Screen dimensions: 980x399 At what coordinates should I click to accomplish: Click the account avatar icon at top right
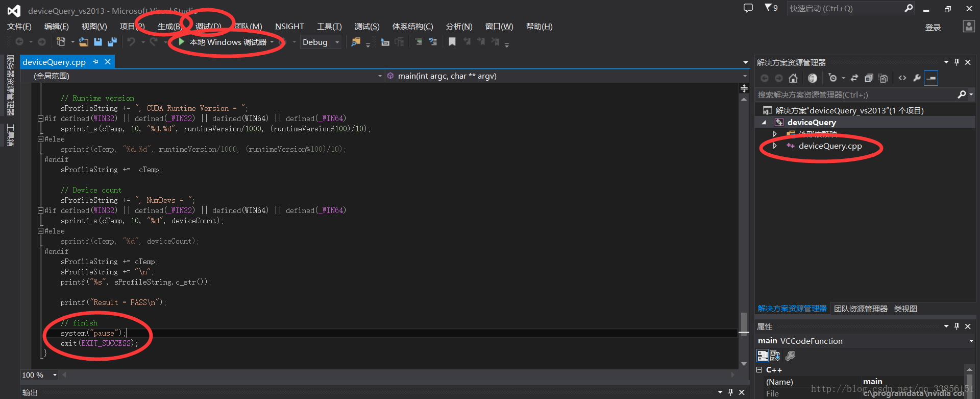click(x=968, y=27)
